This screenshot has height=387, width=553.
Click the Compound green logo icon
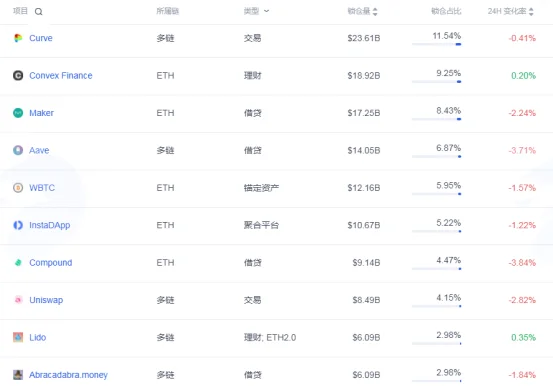tap(18, 262)
